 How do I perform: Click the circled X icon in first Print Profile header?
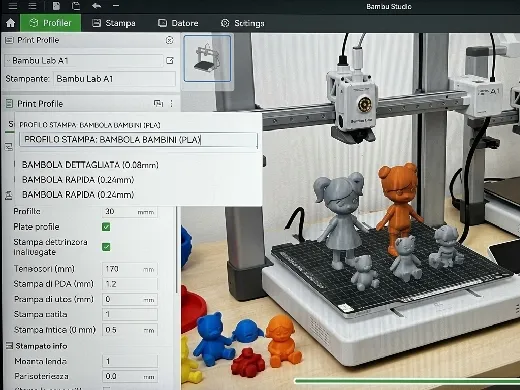tap(170, 40)
